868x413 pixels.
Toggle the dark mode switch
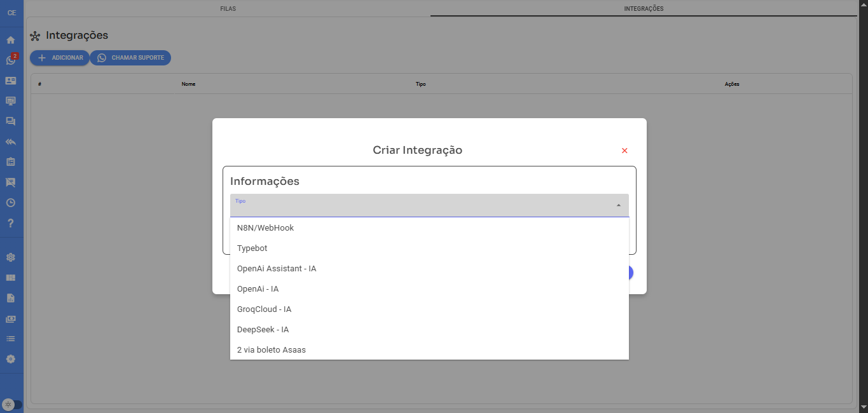pyautogui.click(x=11, y=405)
